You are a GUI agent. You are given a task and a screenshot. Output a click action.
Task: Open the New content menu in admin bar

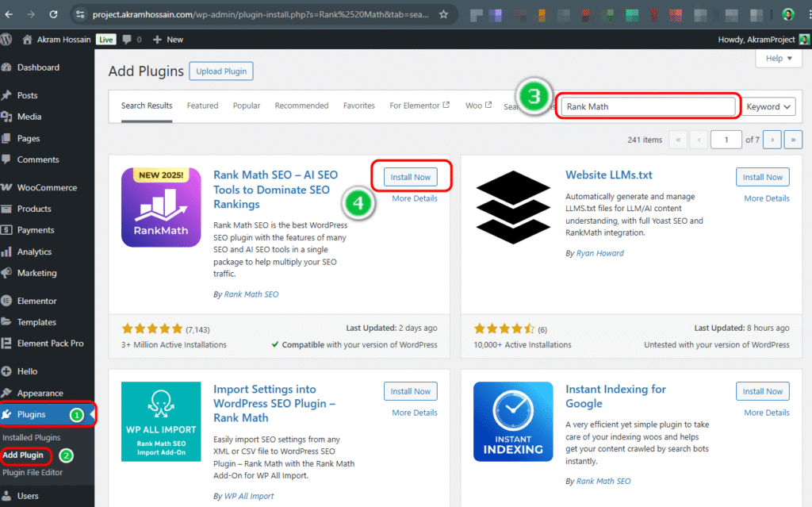point(168,39)
